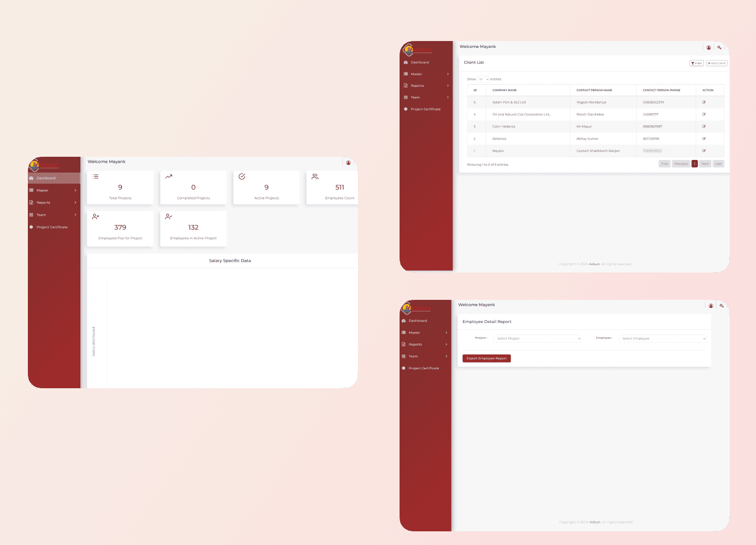The height and width of the screenshot is (545, 756).
Task: Open the user profile icon in the dashboard window
Action: (349, 163)
